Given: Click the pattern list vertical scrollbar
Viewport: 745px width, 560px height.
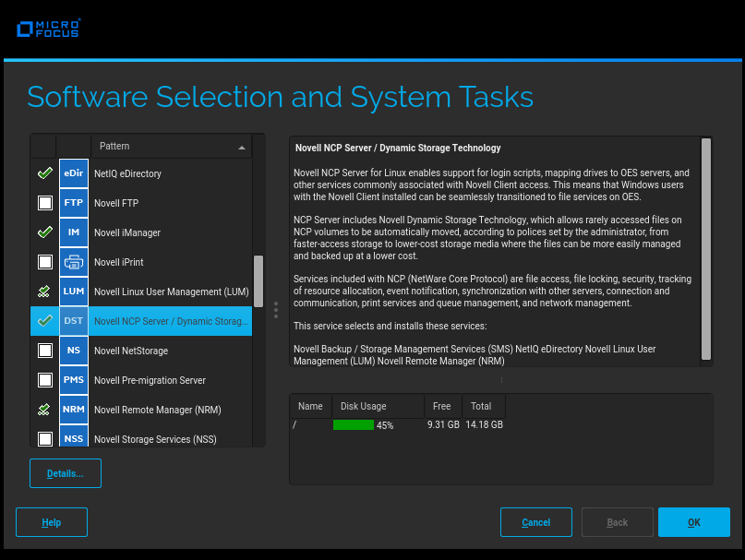Looking at the screenshot, I should 258,286.
